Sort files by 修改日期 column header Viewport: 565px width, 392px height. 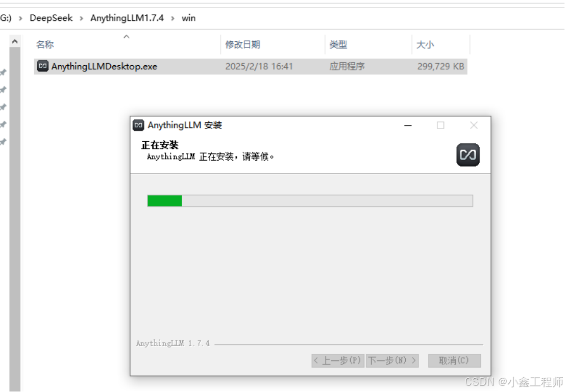click(x=242, y=45)
